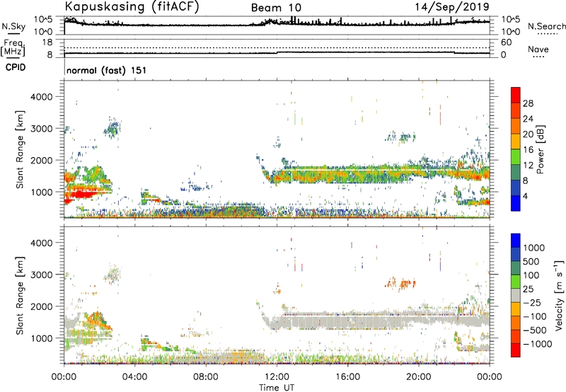Click the 20 tick on power colorbar
The width and height of the screenshot is (566, 392).
click(x=528, y=134)
